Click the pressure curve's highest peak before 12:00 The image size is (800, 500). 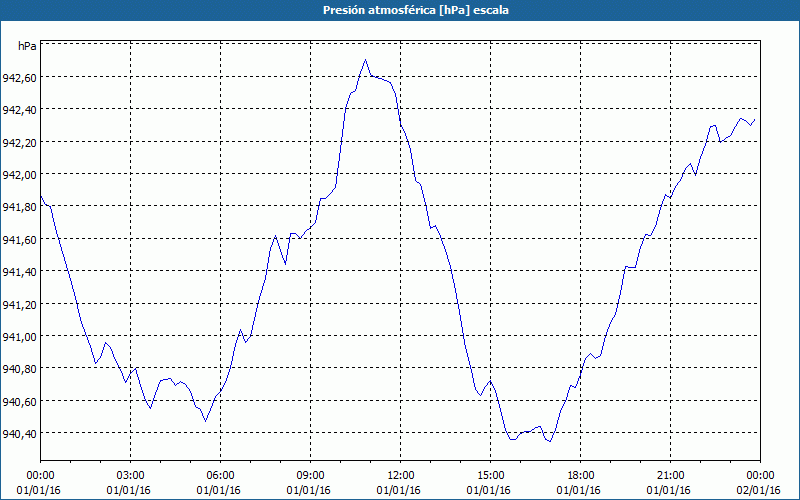[365, 60]
